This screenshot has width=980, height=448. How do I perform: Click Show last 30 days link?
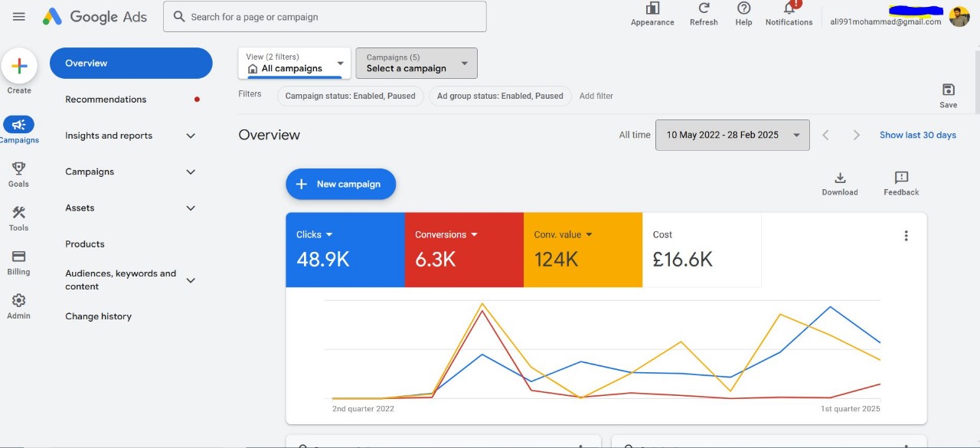pos(917,135)
